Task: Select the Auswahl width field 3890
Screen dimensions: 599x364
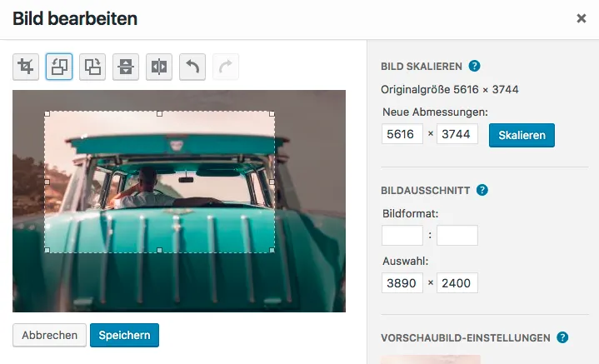Action: pos(402,283)
